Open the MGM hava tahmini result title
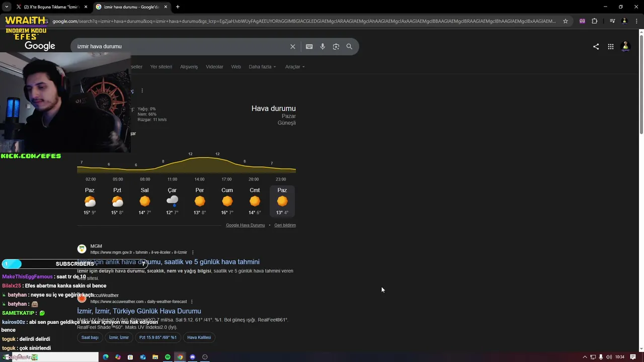 pos(169,262)
